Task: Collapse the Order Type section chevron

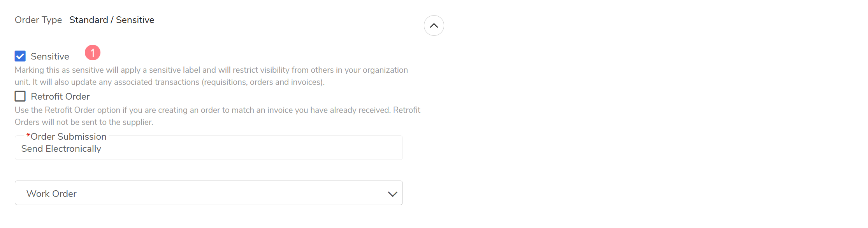Action: [x=434, y=26]
